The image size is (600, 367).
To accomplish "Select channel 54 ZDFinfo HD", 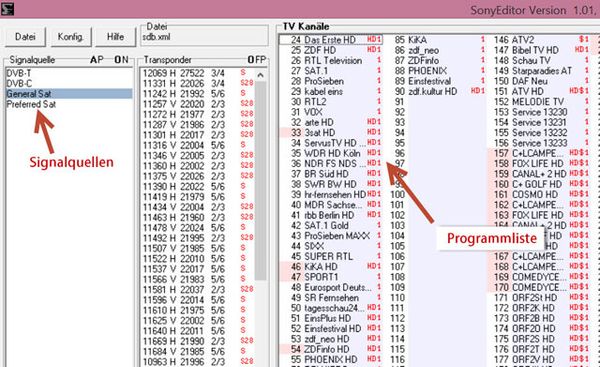I will coord(331,349).
